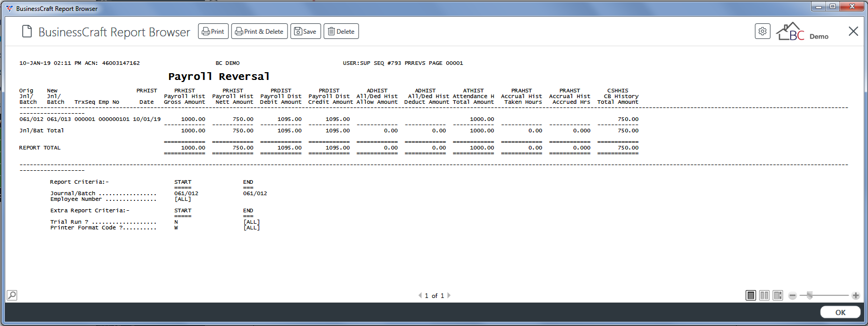Viewport: 868px width, 326px height.
Task: Click new batch number '061/013'
Action: [x=59, y=119]
